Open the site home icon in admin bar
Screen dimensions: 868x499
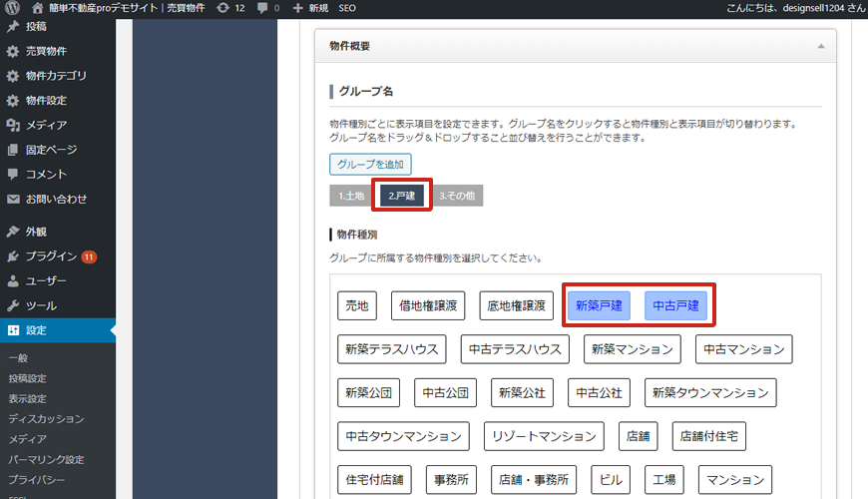(x=38, y=8)
